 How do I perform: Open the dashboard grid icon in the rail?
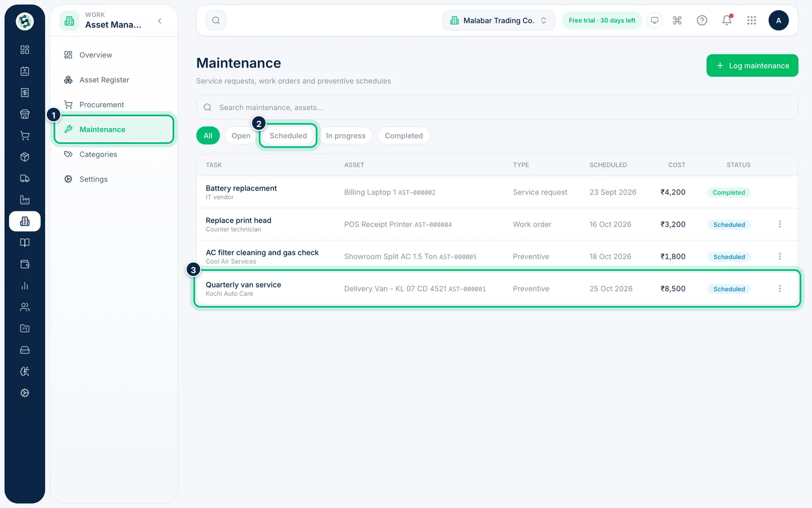(24, 50)
